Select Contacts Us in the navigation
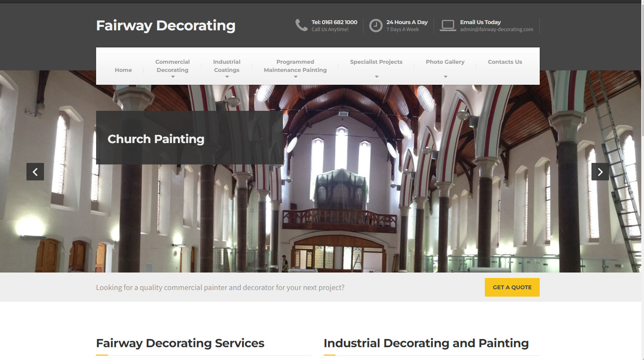Viewport: 644px width, 360px height. pyautogui.click(x=505, y=62)
